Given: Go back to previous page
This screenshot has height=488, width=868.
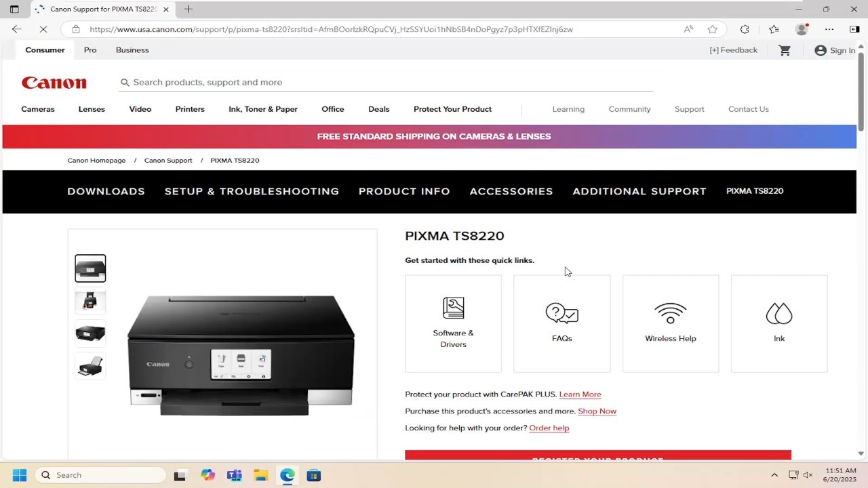Looking at the screenshot, I should point(17,29).
